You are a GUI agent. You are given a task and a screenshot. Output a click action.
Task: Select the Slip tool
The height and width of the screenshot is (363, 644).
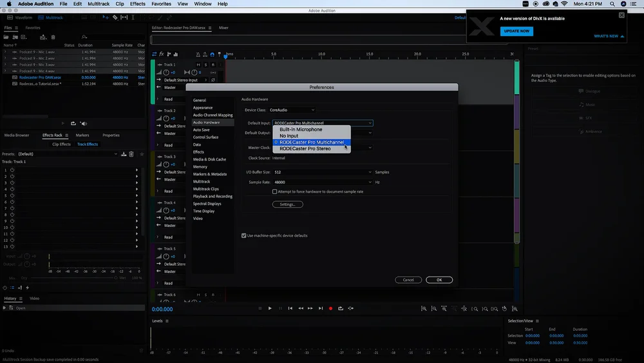click(124, 17)
